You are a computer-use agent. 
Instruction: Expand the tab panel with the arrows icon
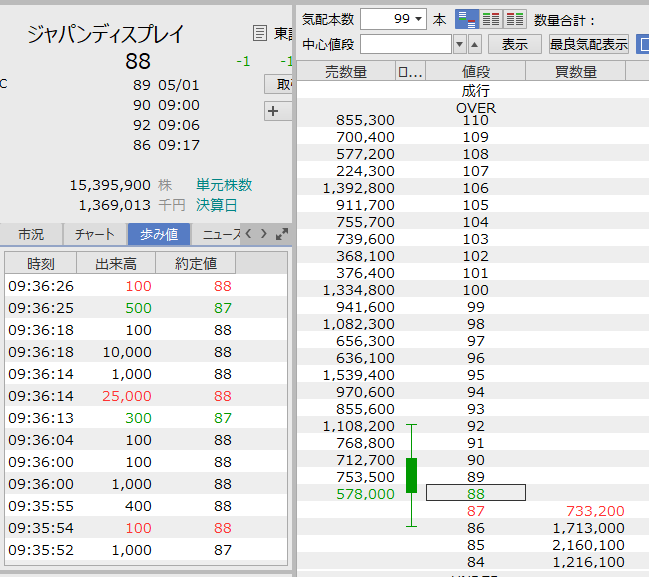[282, 234]
